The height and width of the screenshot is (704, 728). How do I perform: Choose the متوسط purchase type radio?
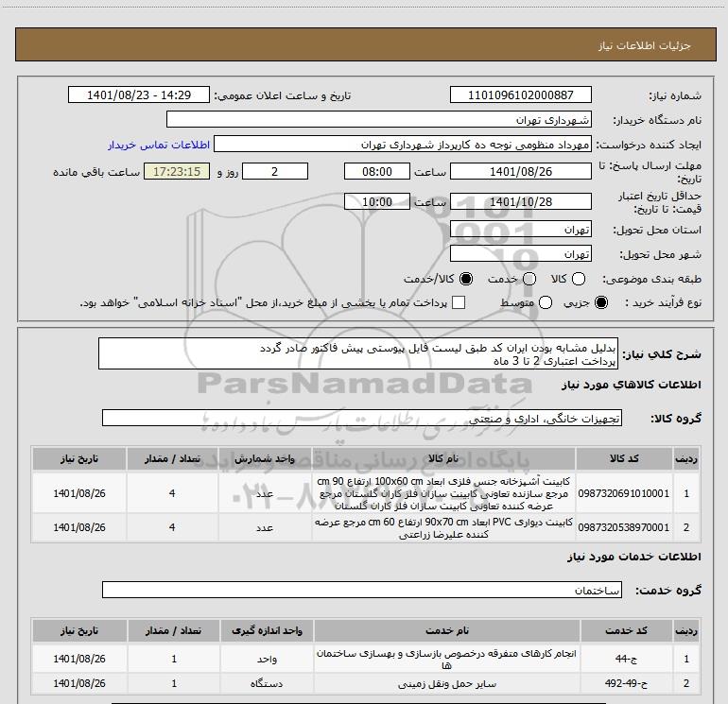(x=546, y=302)
